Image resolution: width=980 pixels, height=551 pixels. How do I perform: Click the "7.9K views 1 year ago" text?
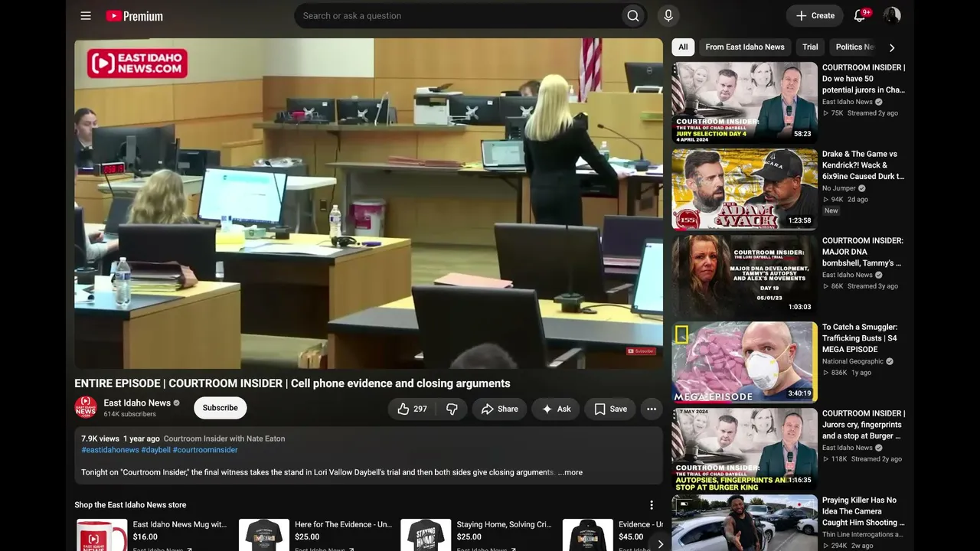click(120, 439)
